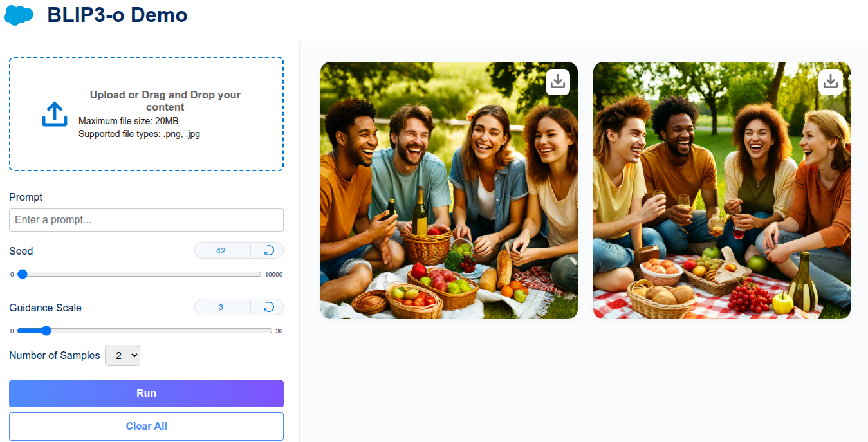868x442 pixels.
Task: Click the Seed label
Action: point(21,251)
